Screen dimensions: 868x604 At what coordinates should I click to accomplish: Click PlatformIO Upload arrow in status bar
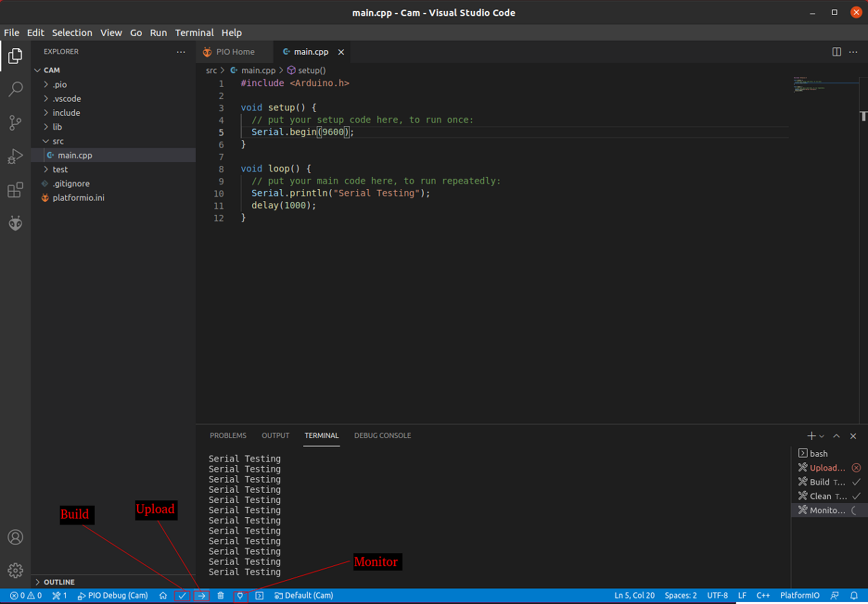click(201, 596)
